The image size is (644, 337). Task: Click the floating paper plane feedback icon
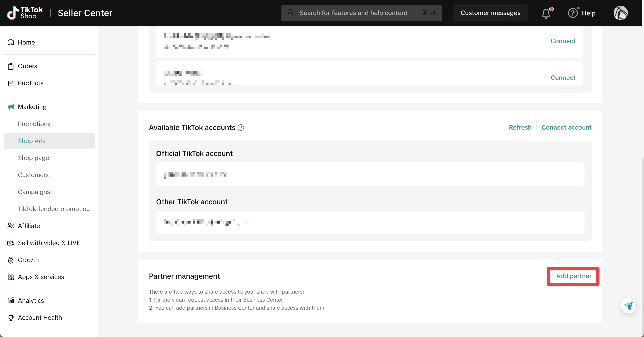(629, 305)
